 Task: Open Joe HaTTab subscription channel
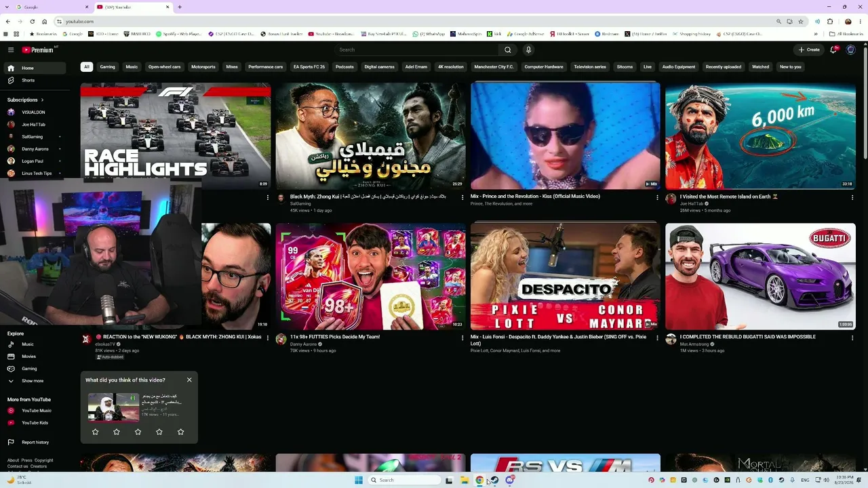coord(34,125)
